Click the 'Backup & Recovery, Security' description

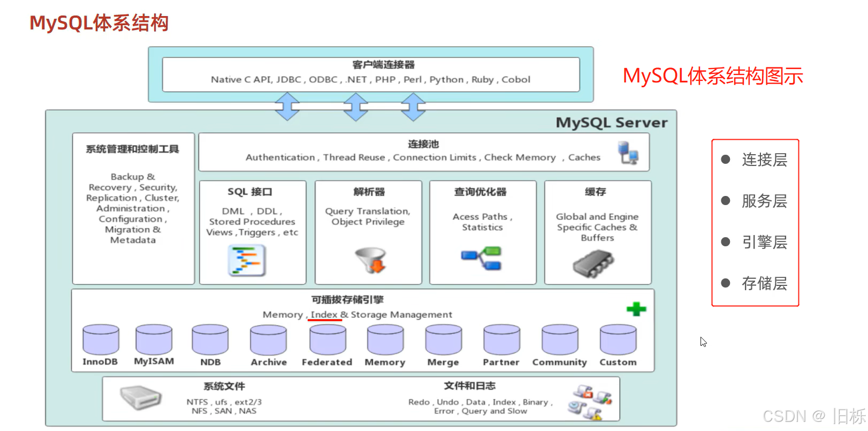pos(133,208)
